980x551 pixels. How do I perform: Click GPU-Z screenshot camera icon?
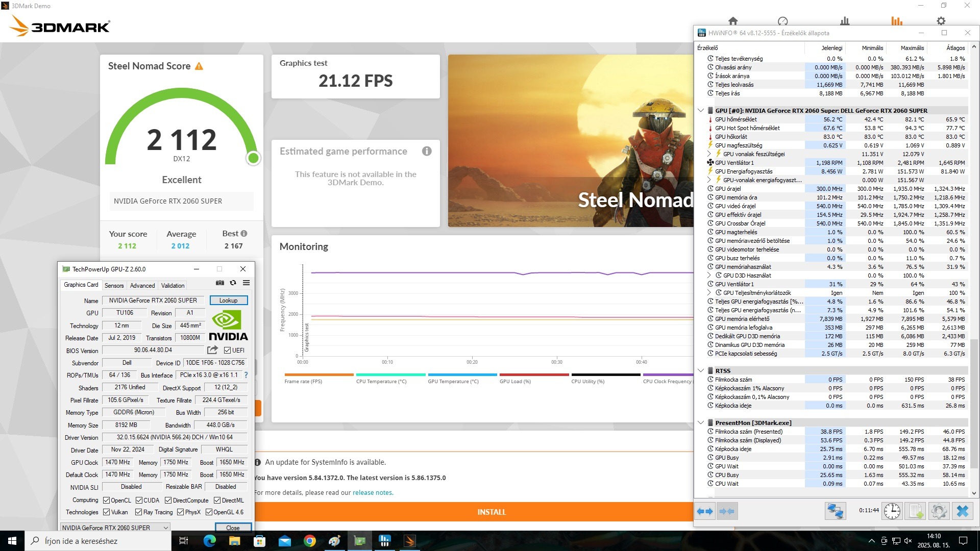(x=219, y=283)
